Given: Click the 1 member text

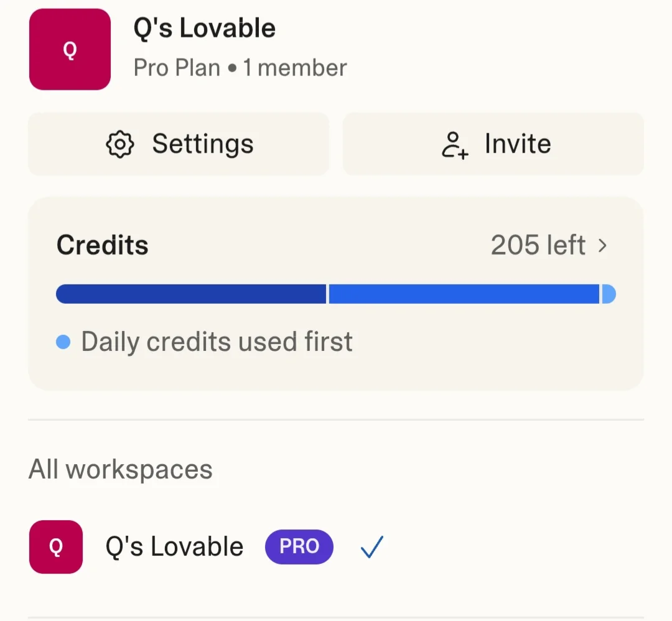Looking at the screenshot, I should 294,67.
